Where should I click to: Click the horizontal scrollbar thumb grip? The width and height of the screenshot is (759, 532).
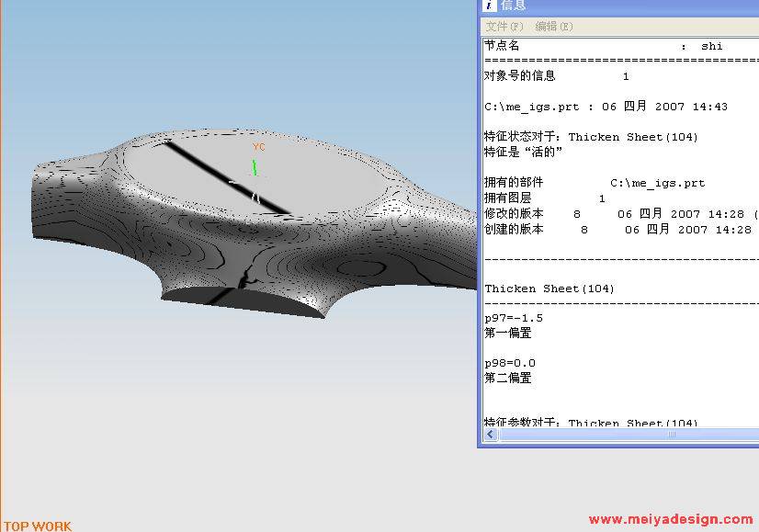[x=672, y=435]
